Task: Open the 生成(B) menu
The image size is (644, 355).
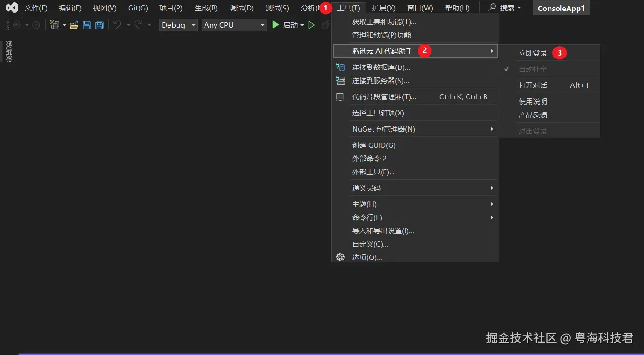Action: tap(206, 8)
